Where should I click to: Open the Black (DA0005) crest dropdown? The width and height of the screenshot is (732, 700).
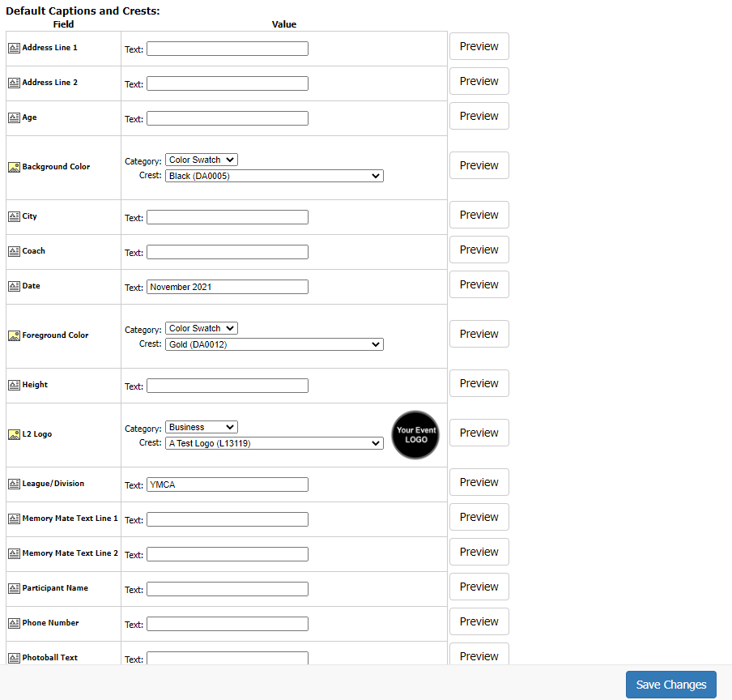click(x=274, y=176)
